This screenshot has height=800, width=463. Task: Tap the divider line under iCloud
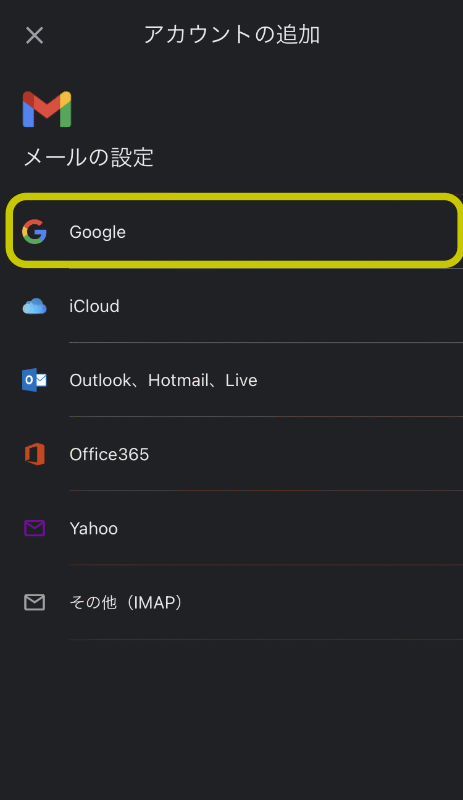(x=266, y=342)
